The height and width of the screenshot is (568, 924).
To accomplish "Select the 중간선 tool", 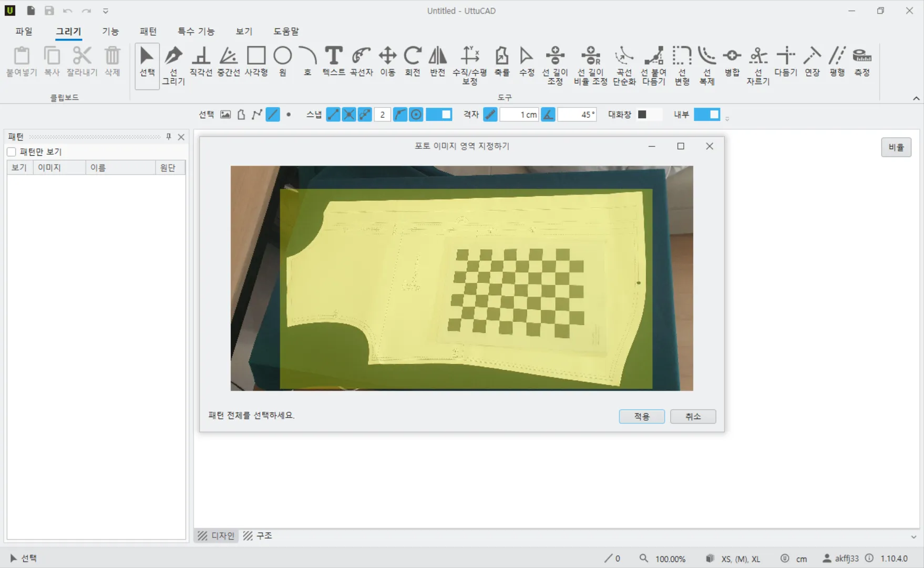I will coord(229,62).
